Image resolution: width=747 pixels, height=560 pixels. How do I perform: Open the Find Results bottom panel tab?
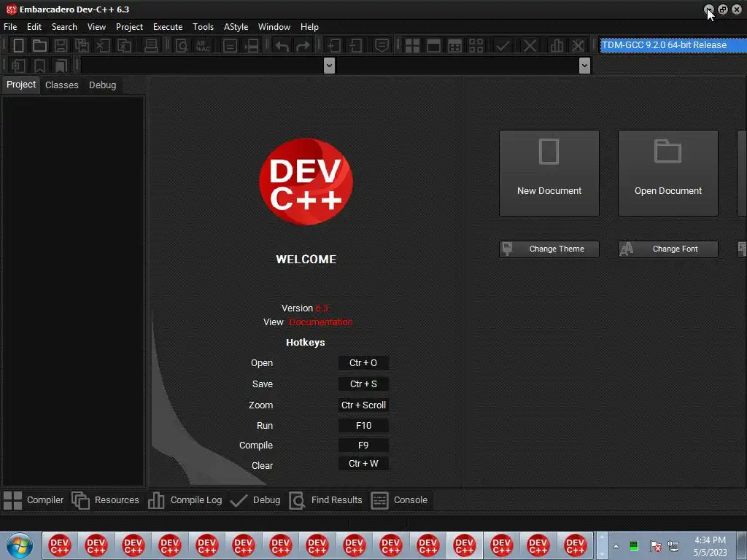(326, 500)
